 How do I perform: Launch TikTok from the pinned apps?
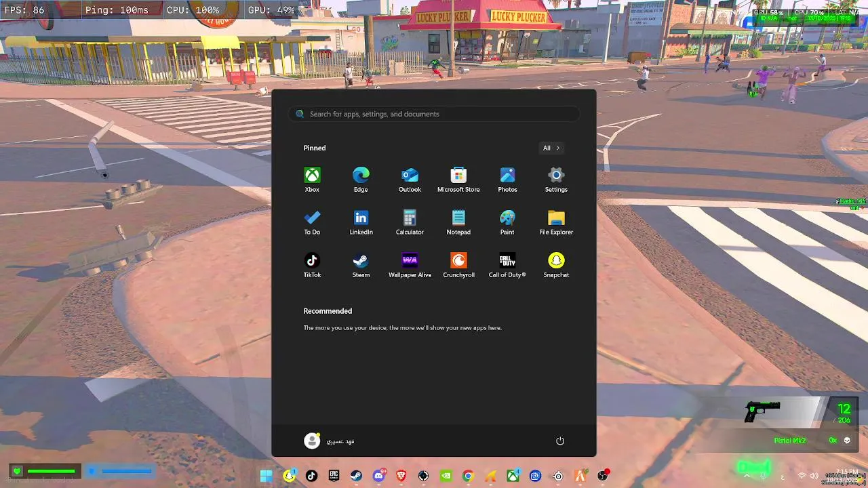click(312, 265)
